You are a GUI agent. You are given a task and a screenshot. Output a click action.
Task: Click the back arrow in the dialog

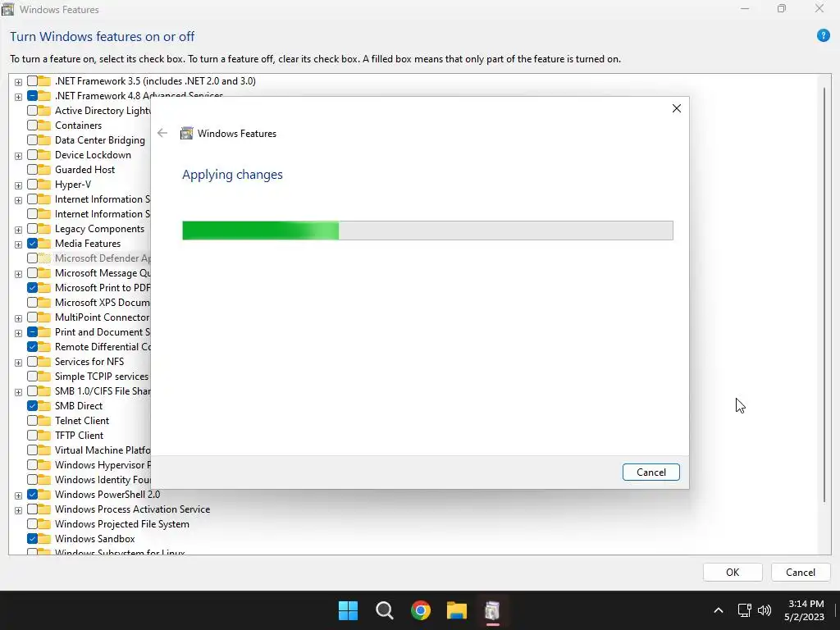tap(162, 133)
